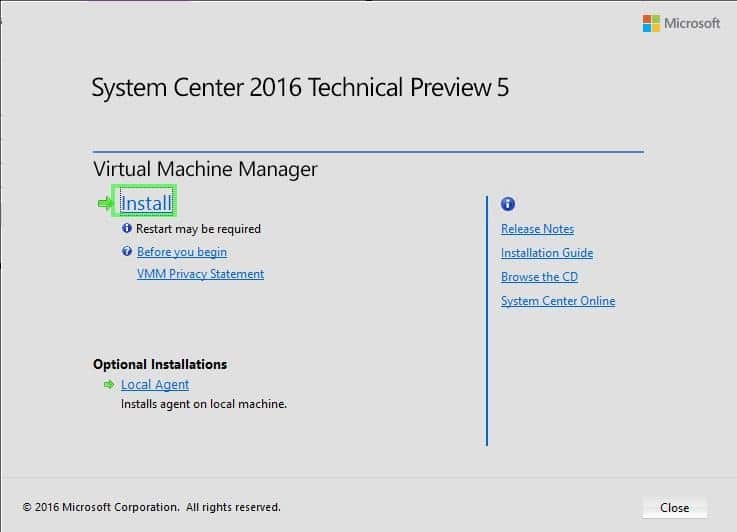Open the Before you begin link
The height and width of the screenshot is (532, 737).
pyautogui.click(x=182, y=252)
